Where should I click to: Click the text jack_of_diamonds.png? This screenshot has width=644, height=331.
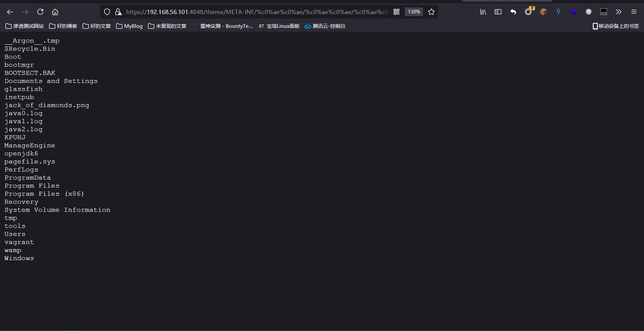coord(47,105)
